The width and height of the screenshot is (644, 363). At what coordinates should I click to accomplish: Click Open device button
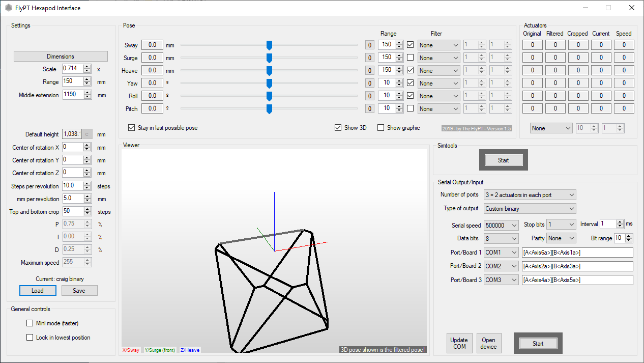(488, 344)
